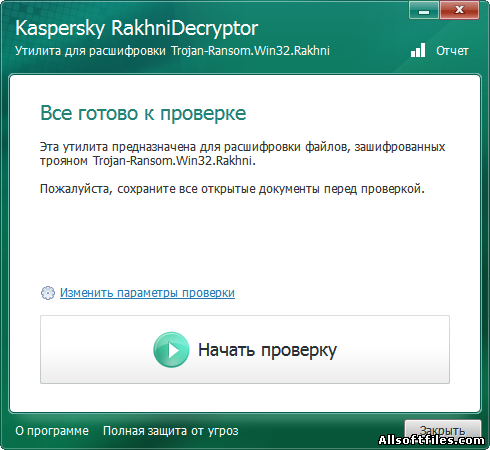The height and width of the screenshot is (450, 490).
Task: Open the О программе link
Action: pyautogui.click(x=52, y=431)
